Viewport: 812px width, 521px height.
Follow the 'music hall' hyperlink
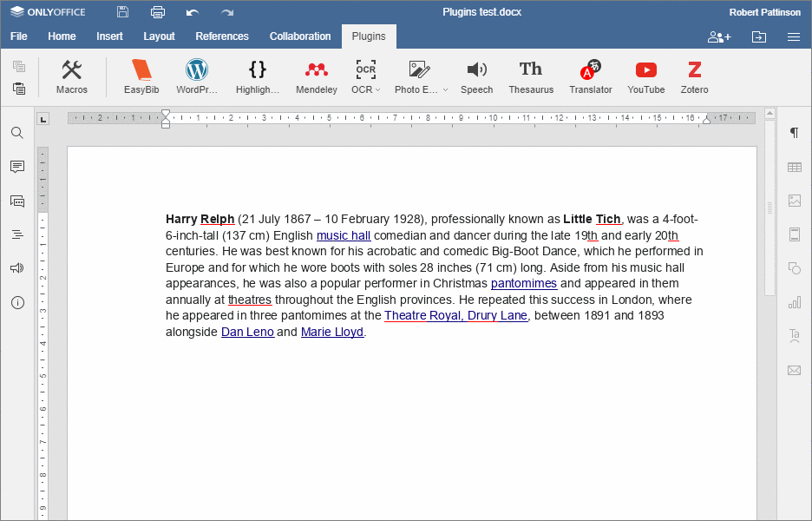(344, 235)
